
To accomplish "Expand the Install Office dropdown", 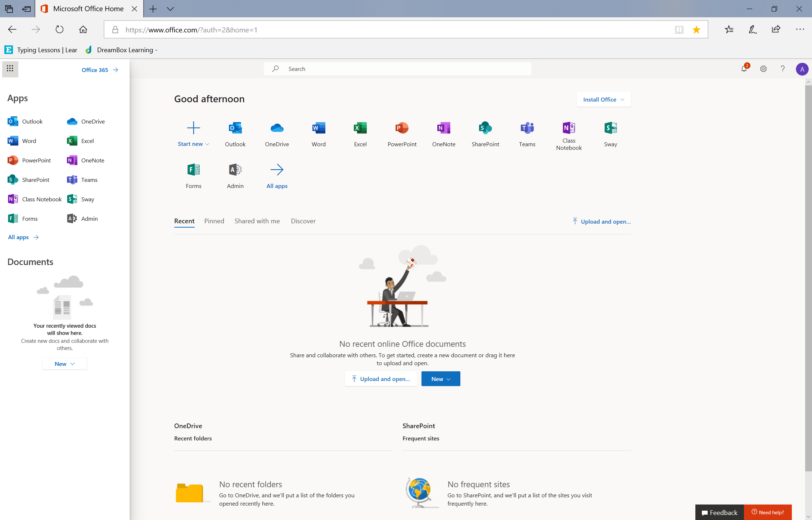I will pos(604,99).
